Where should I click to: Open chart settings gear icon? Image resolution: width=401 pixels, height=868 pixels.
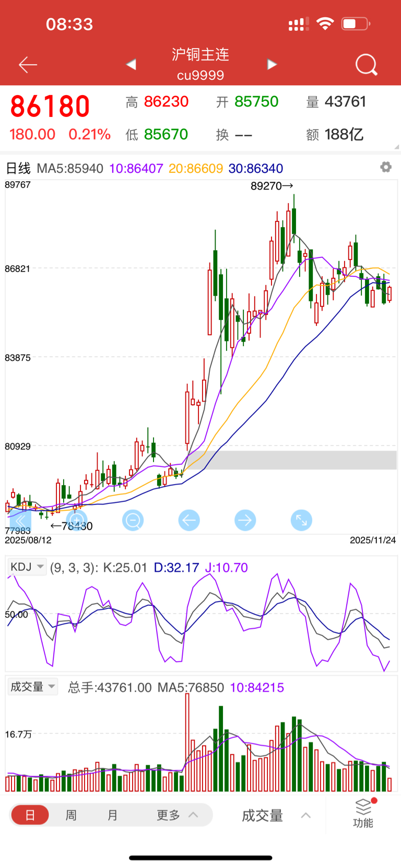[386, 167]
